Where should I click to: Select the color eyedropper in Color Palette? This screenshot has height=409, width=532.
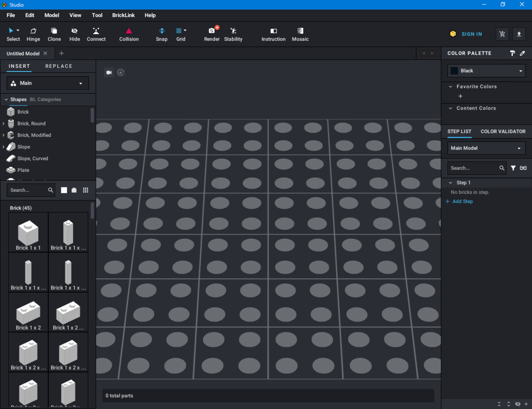click(523, 53)
